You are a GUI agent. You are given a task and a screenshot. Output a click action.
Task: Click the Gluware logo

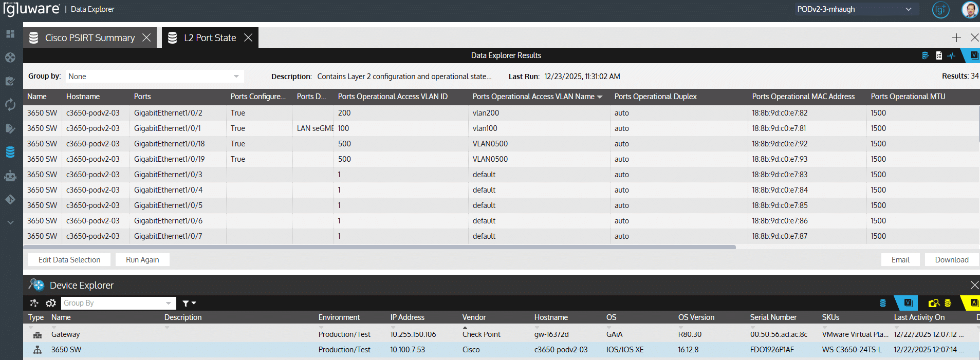[31, 9]
